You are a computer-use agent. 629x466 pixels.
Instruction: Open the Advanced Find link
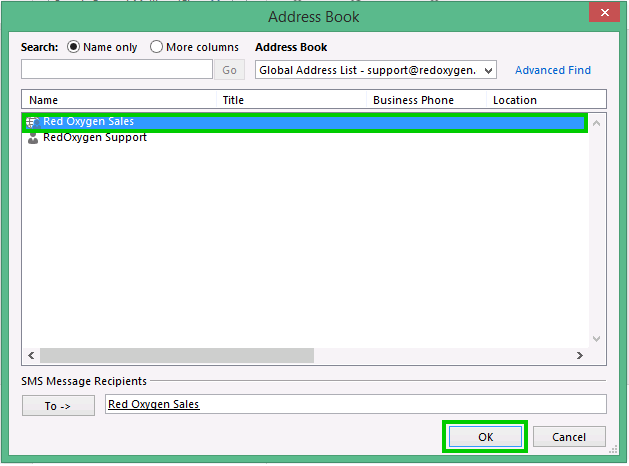coord(553,70)
